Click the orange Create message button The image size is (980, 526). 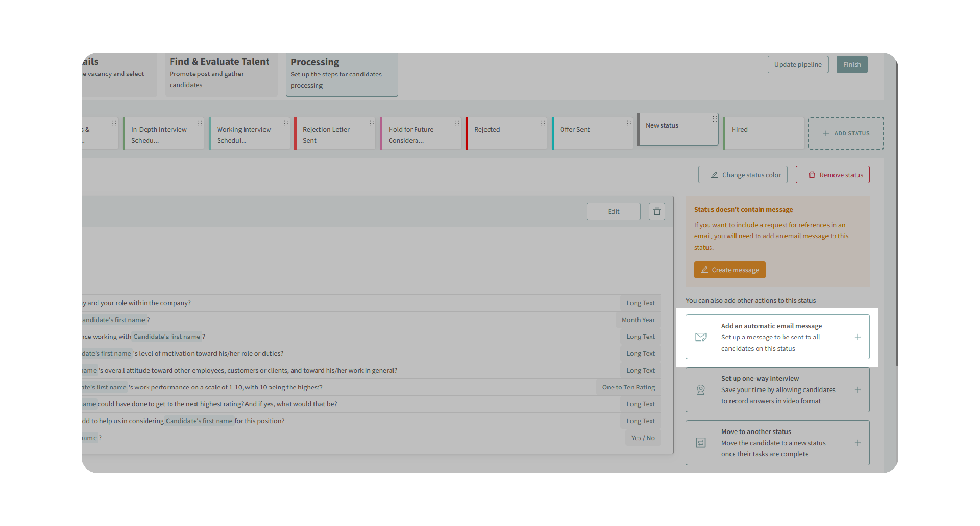coord(729,269)
